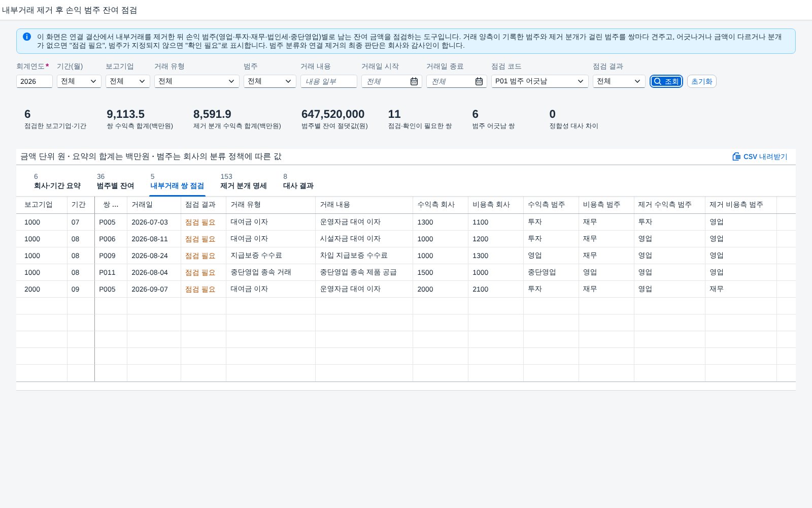Click the 8,591.9 제거 분개 합계 value
The width and height of the screenshot is (812, 508).
point(212,114)
